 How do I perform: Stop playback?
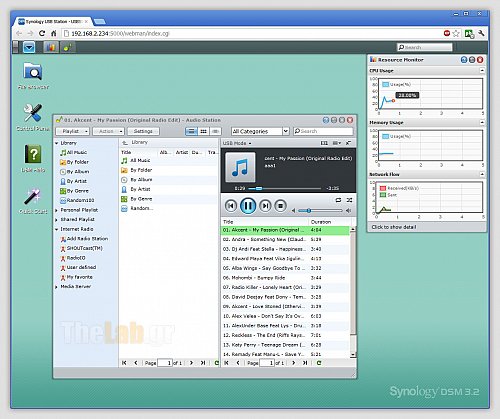(x=281, y=206)
